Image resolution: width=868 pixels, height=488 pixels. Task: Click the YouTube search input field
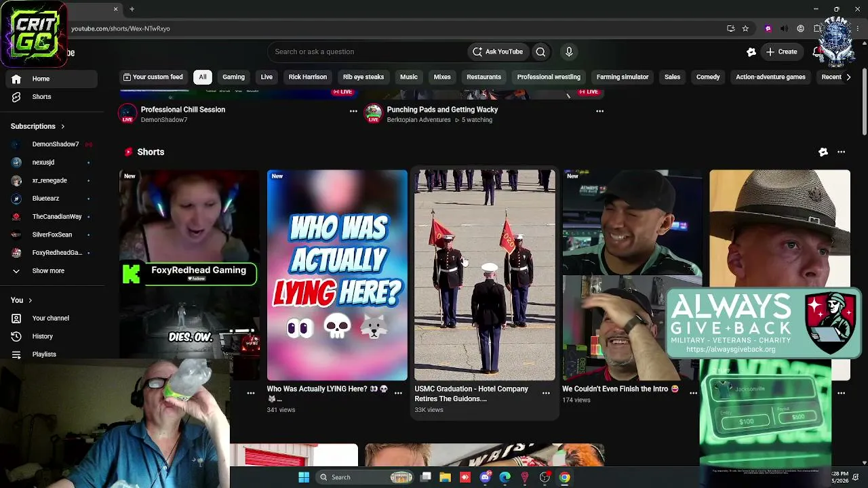(x=366, y=52)
